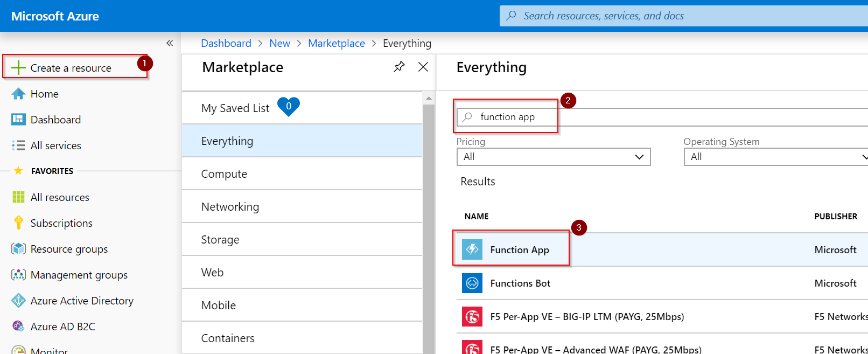Click the Resource groups cube icon
This screenshot has width=868, height=354.
18,248
